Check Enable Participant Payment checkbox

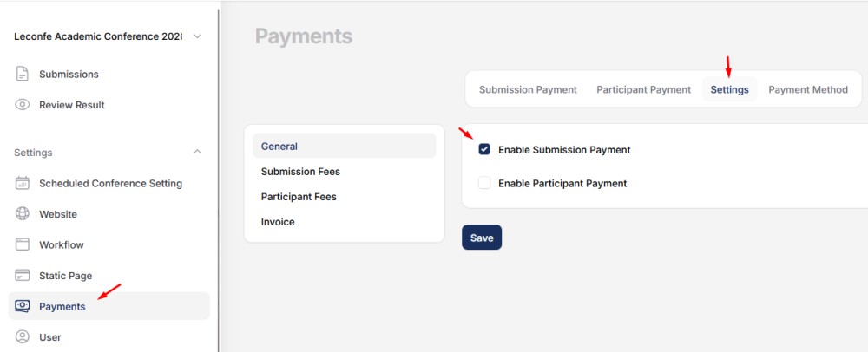(484, 183)
